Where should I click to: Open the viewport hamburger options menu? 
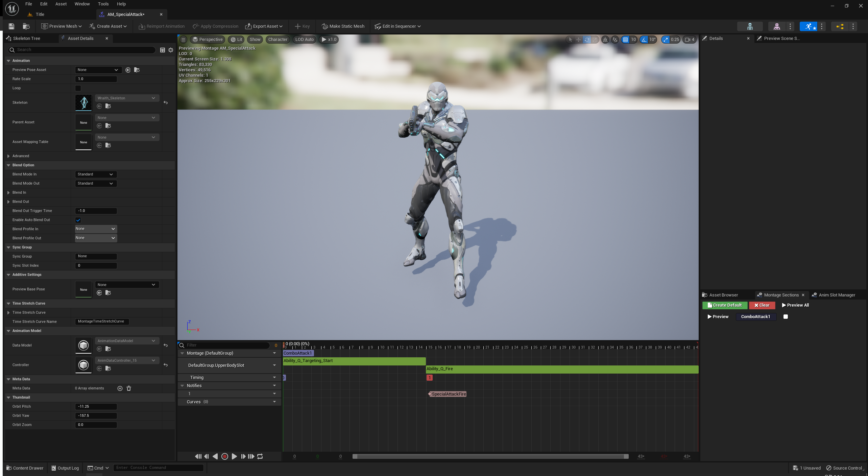183,40
